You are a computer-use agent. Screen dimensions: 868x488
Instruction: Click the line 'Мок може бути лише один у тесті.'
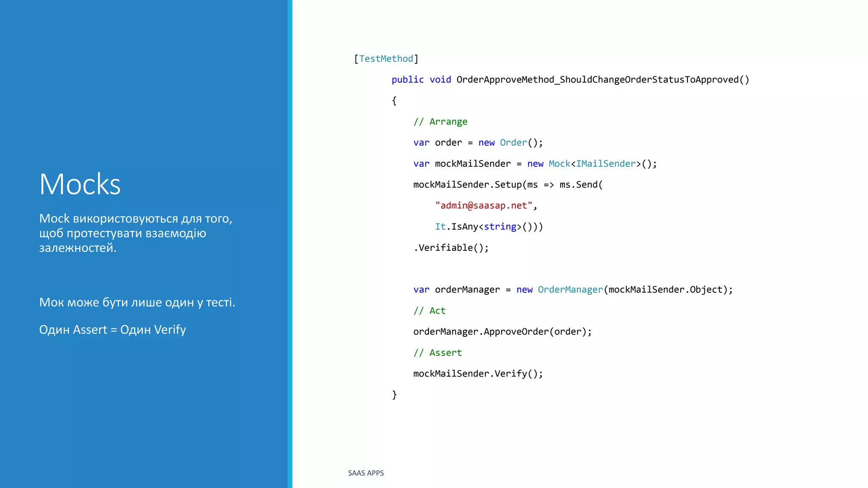[137, 302]
